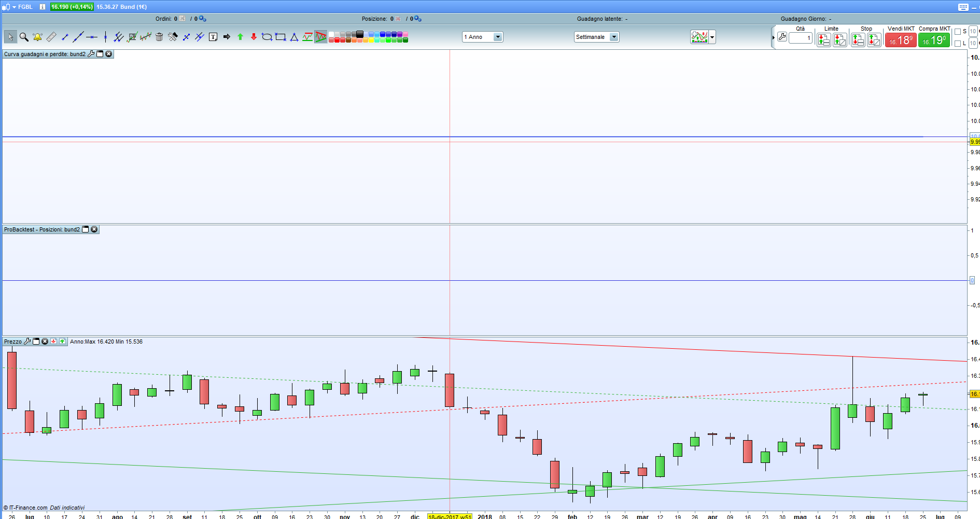Click the green price change 16.190 (+0,14%) badge
This screenshot has height=519, width=980.
point(72,7)
